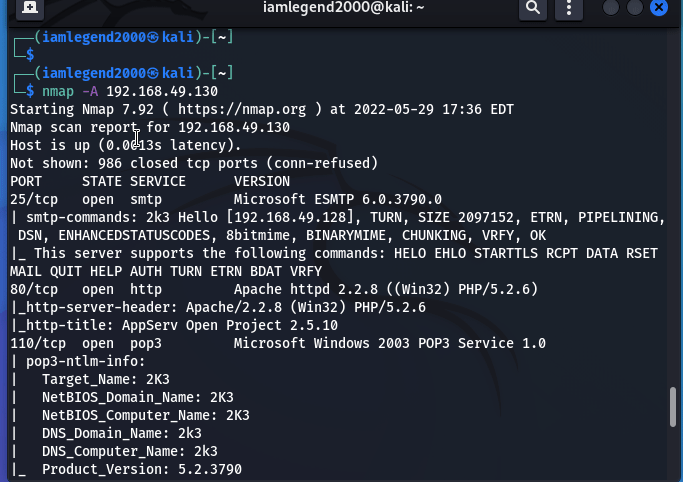Open the three-dot terminal menu
Image resolution: width=683 pixels, height=482 pixels.
point(569,7)
